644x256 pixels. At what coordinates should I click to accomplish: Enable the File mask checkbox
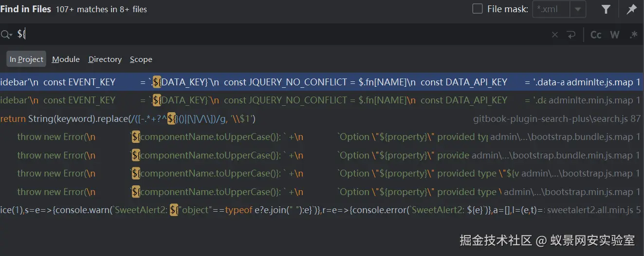[478, 9]
